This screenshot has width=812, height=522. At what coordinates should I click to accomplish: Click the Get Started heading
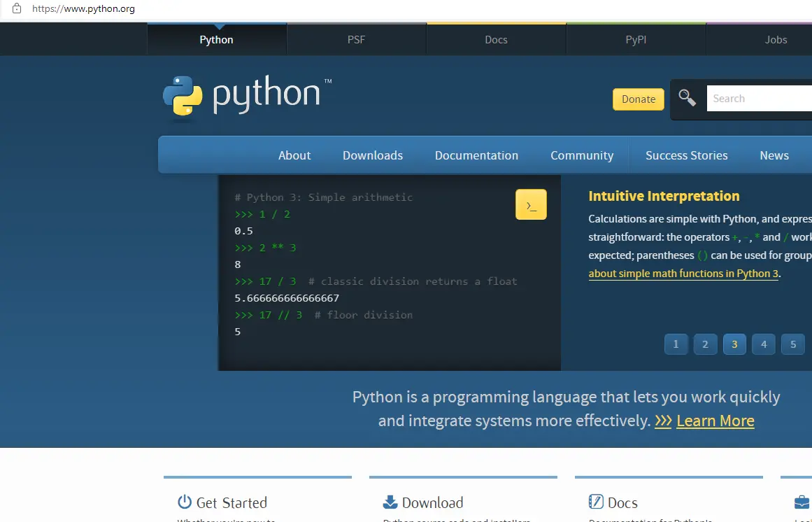[x=232, y=502]
